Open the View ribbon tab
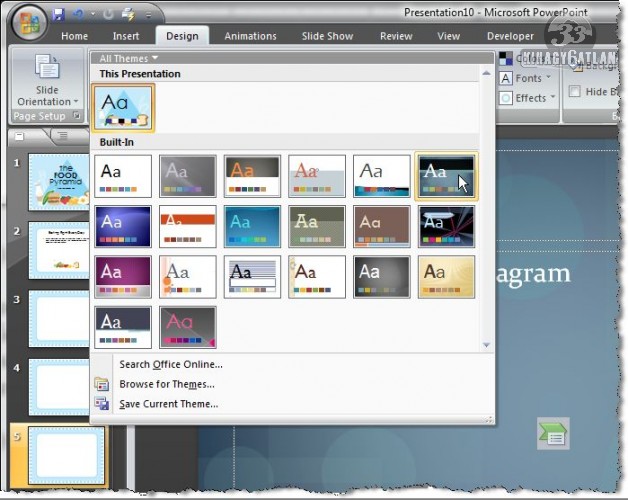 pos(449,36)
